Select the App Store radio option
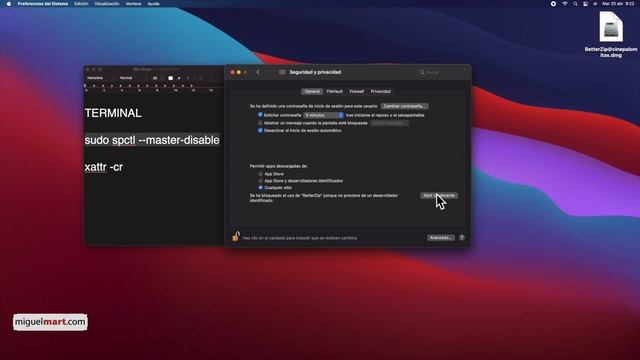Image resolution: width=640 pixels, height=360 pixels. (260, 174)
